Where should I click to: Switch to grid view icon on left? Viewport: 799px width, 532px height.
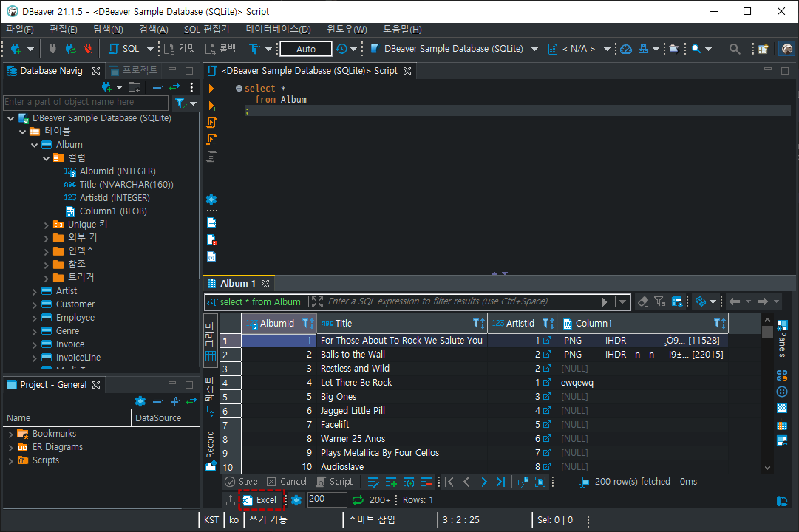(x=211, y=342)
